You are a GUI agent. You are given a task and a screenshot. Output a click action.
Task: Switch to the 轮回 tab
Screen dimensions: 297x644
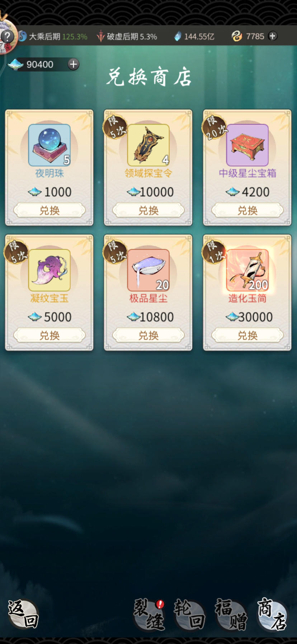click(189, 614)
